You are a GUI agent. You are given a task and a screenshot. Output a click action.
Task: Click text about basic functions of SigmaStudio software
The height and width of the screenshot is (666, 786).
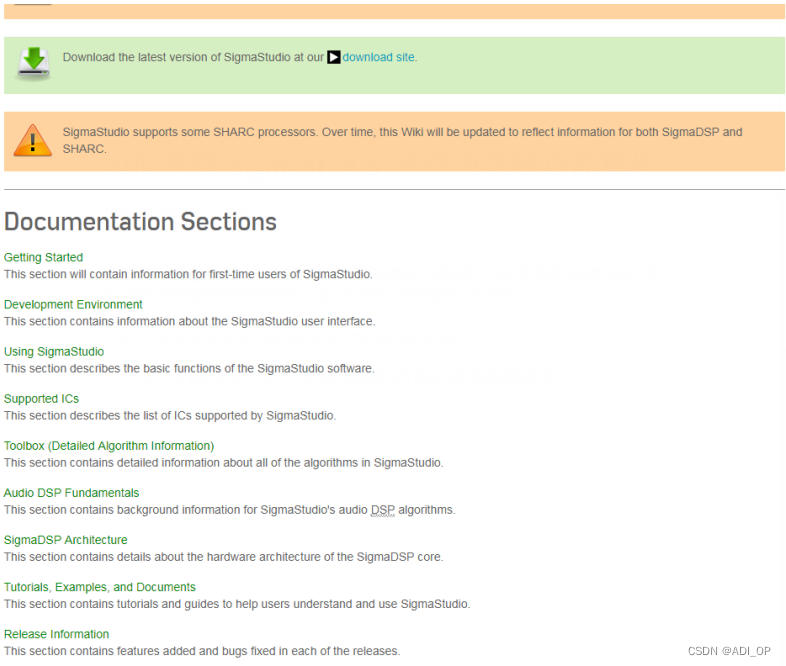189,368
